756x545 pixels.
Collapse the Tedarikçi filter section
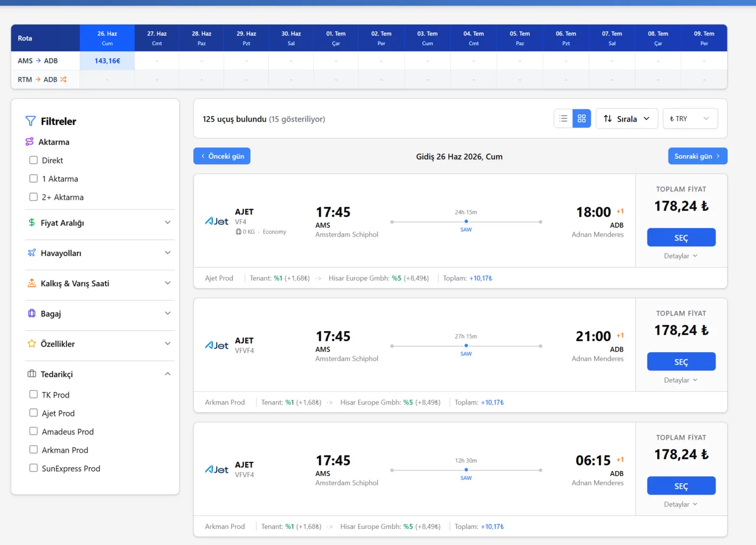point(167,374)
